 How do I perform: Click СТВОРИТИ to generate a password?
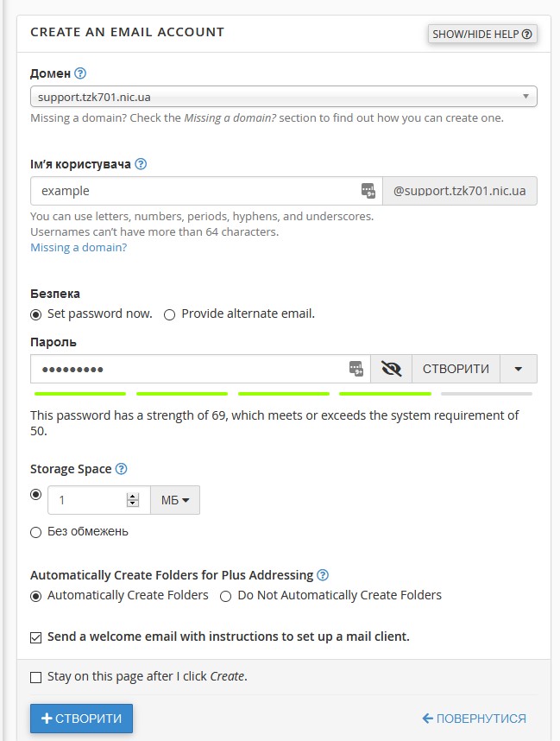(x=456, y=369)
